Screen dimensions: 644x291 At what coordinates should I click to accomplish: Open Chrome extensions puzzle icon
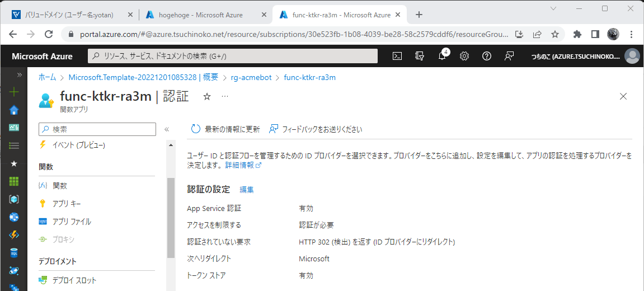click(x=577, y=35)
